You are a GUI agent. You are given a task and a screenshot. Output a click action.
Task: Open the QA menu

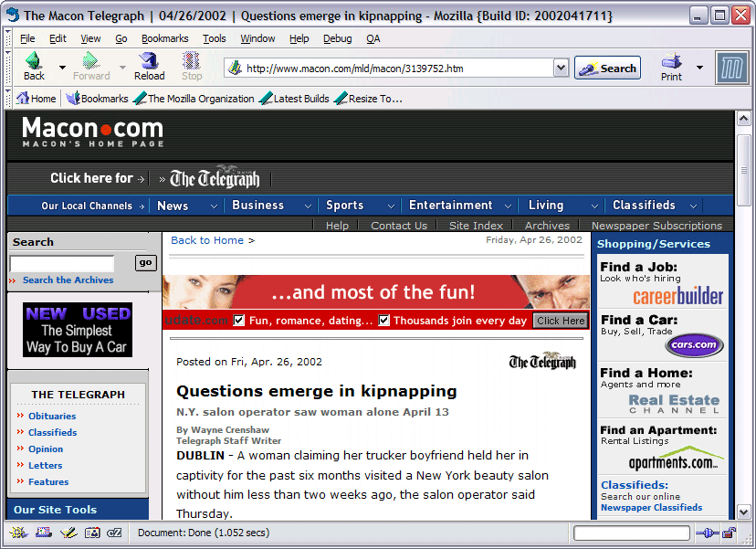coord(373,38)
